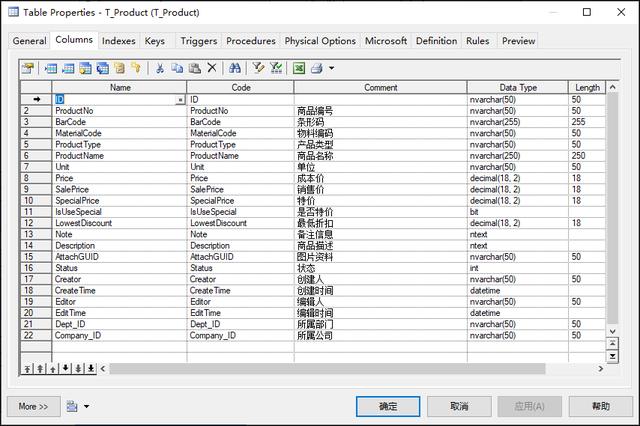This screenshot has height=426, width=640.
Task: Click the LowestDiscount code cell
Action: pyautogui.click(x=240, y=223)
